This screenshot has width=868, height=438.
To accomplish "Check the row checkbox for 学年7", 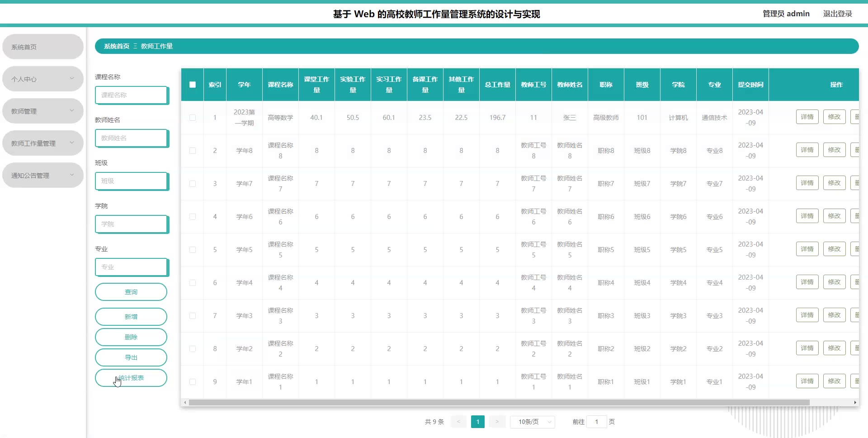I will [x=193, y=184].
